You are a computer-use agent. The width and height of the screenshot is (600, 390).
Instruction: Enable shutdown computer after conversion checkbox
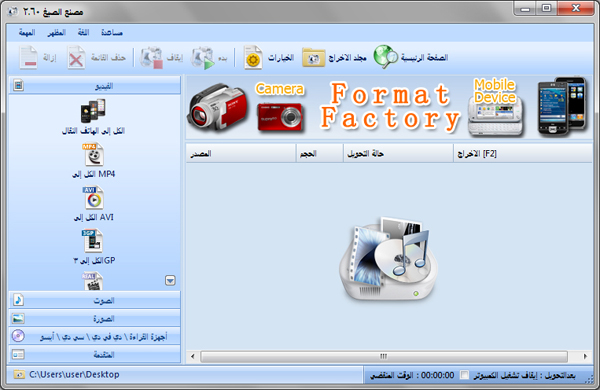464,375
